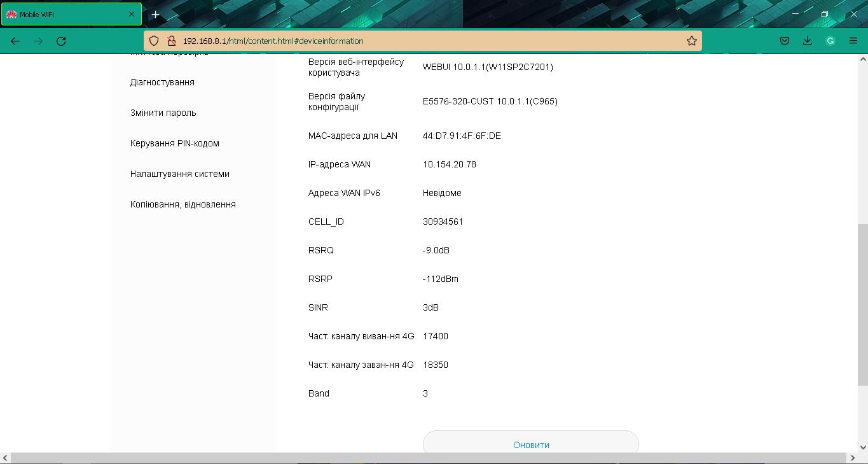
Task: Open the browser hamburger menu
Action: pyautogui.click(x=853, y=41)
